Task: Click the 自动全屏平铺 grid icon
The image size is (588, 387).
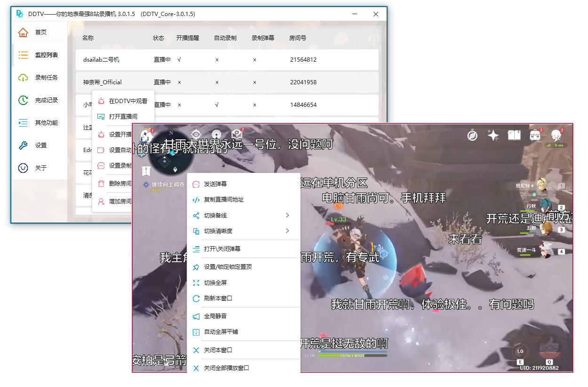Action: [x=196, y=332]
